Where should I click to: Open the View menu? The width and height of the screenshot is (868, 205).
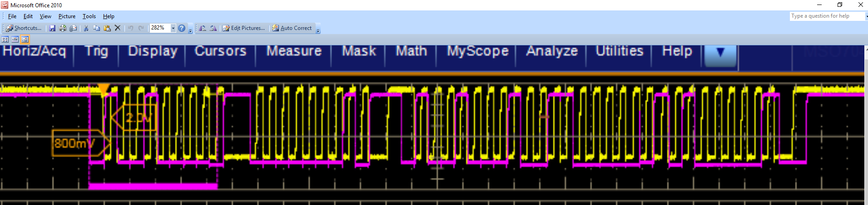[x=45, y=16]
